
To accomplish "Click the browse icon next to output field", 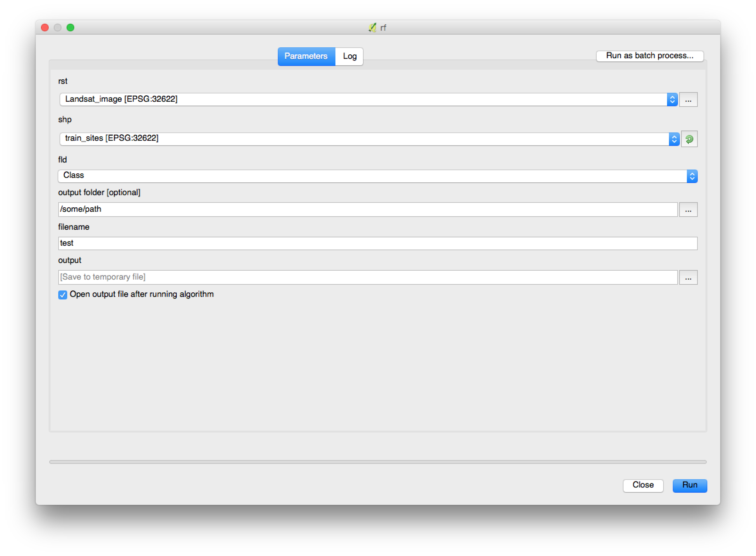I will (x=688, y=277).
